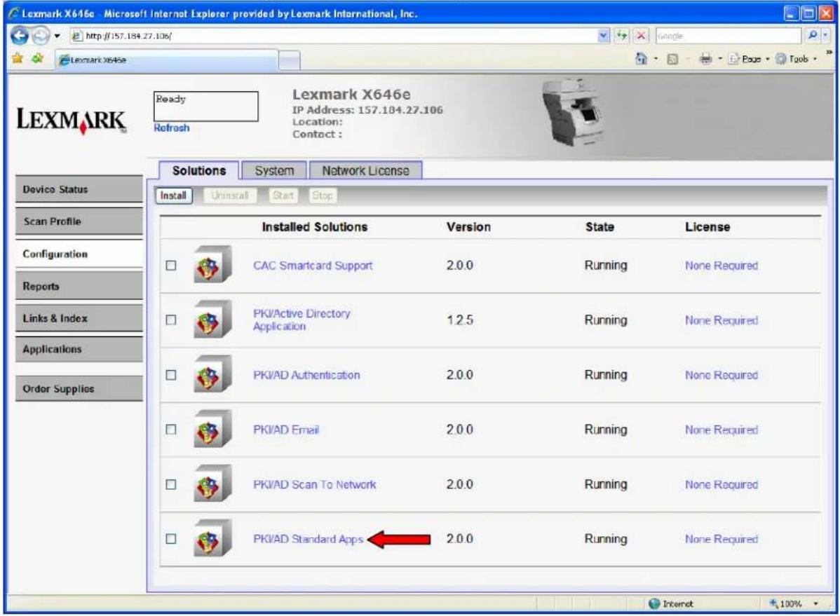Expand the Home button dropdown arrow
The height and width of the screenshot is (616, 840).
coord(656,59)
